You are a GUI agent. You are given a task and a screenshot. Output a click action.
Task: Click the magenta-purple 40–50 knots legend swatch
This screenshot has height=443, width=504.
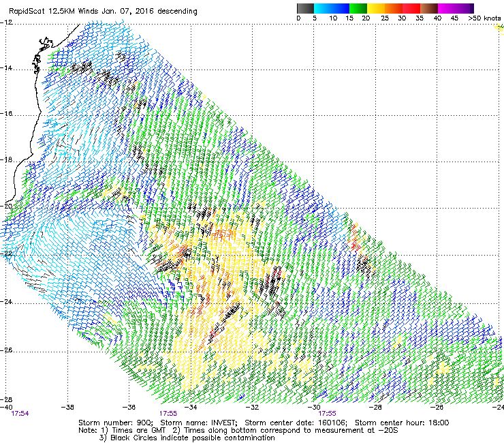[x=456, y=8]
